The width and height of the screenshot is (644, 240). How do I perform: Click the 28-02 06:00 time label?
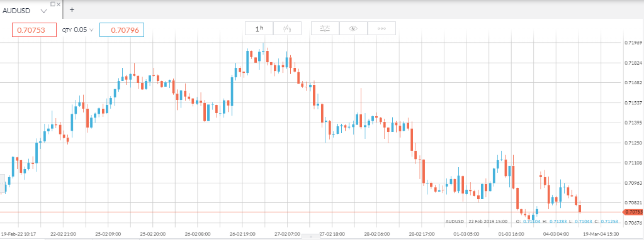(376, 234)
